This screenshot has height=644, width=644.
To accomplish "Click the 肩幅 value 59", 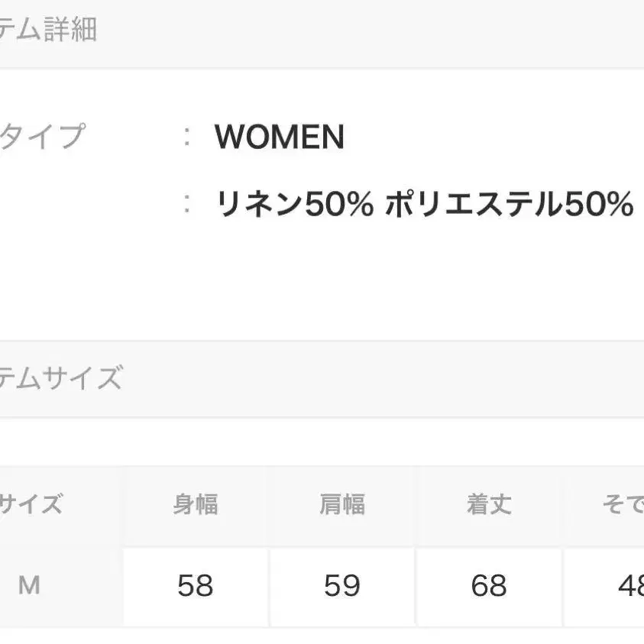I will click(341, 586).
